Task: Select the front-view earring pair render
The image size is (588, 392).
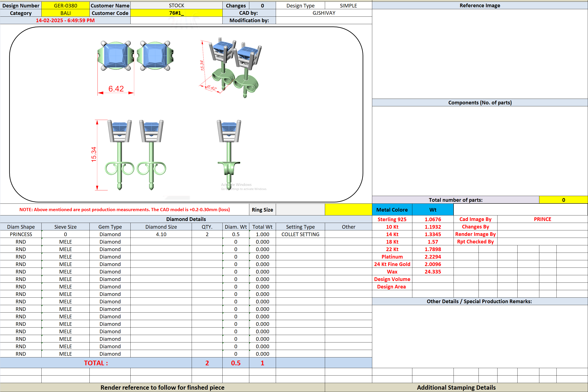Action: pos(135,155)
